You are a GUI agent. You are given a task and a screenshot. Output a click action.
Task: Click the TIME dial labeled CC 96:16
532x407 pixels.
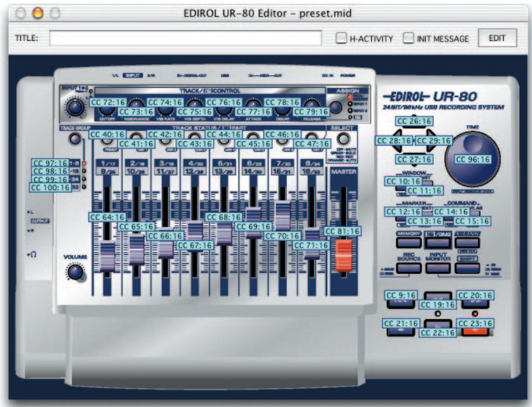473,159
